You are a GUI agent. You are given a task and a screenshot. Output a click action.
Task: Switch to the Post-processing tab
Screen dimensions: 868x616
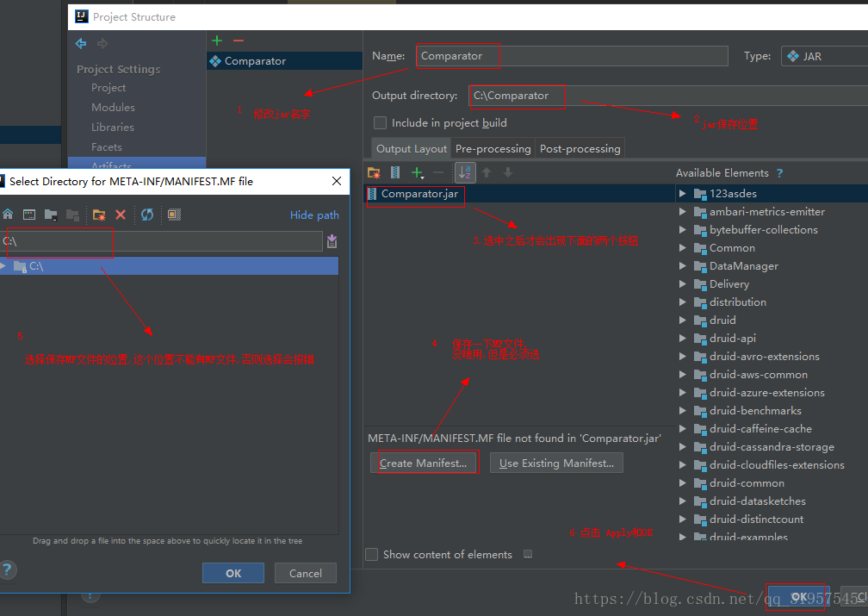point(580,148)
